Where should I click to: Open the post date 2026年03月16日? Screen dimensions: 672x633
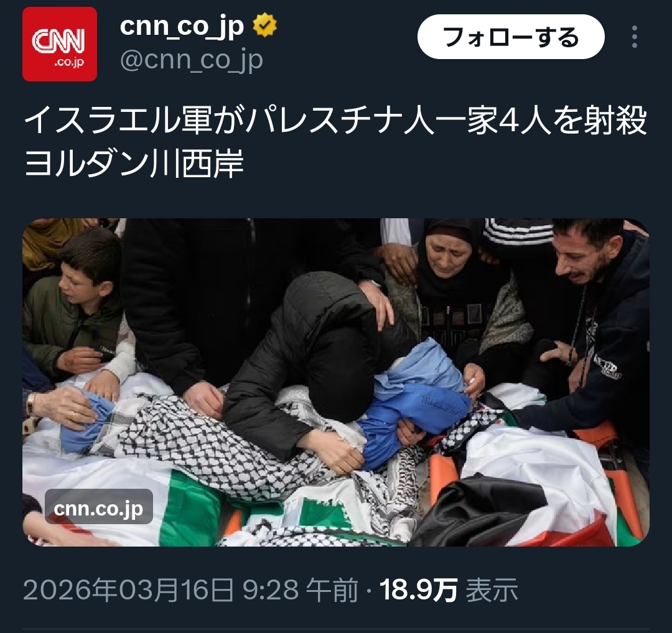click(129, 589)
